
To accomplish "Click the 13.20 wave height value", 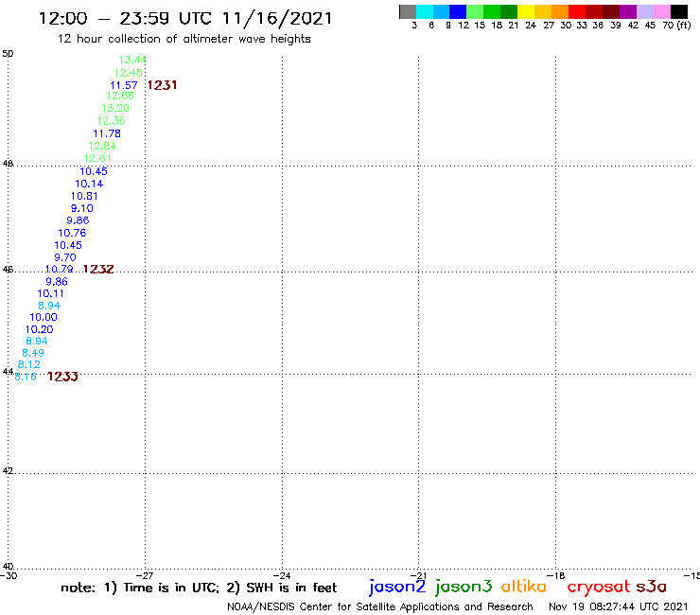I will pos(115,108).
